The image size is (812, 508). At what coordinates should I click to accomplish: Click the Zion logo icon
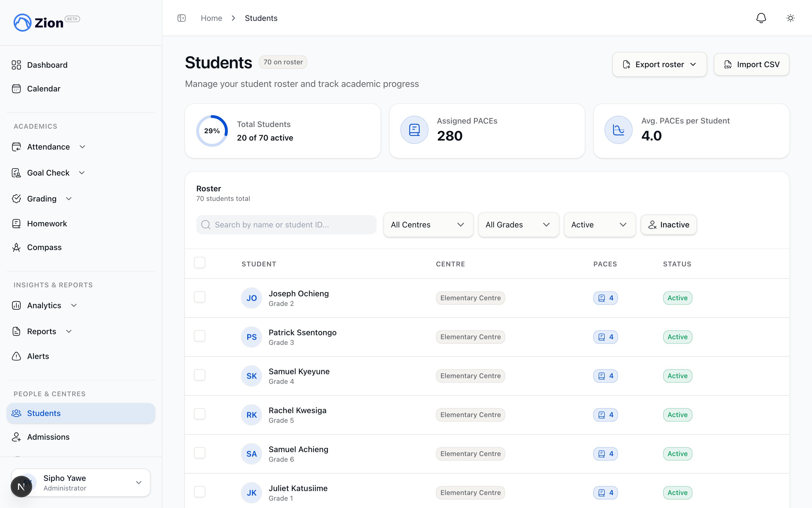22,23
